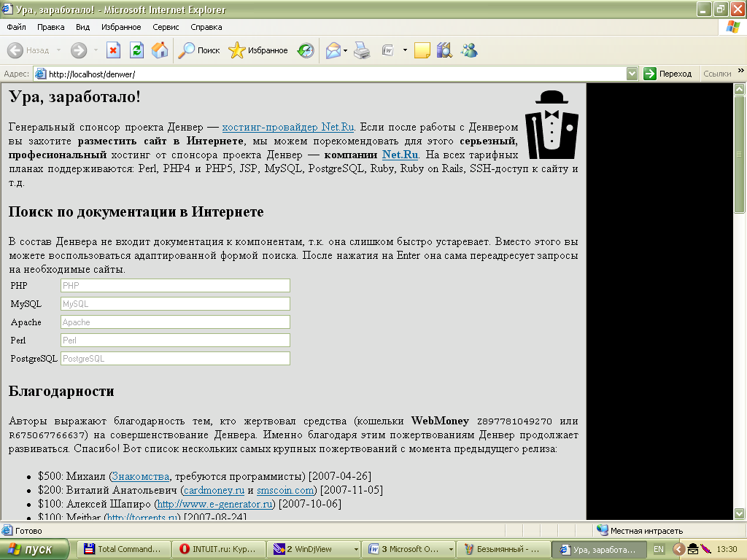Open Mail envelope icon

tap(333, 50)
